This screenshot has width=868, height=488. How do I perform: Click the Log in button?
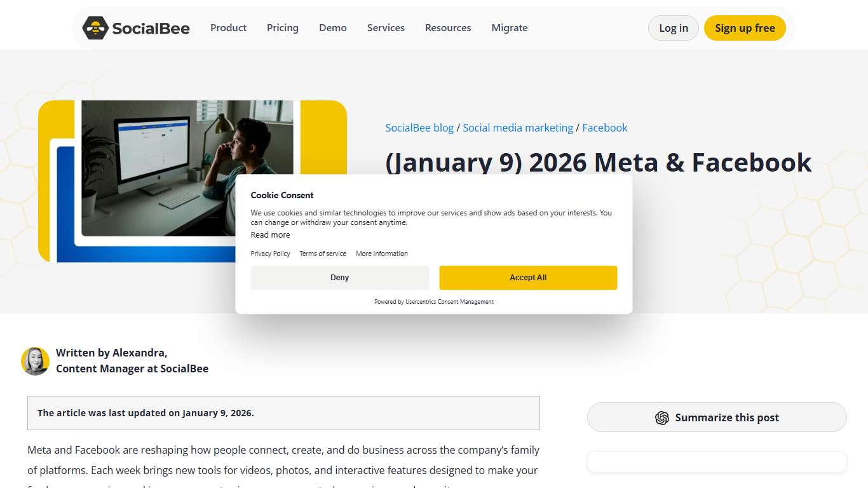(673, 28)
